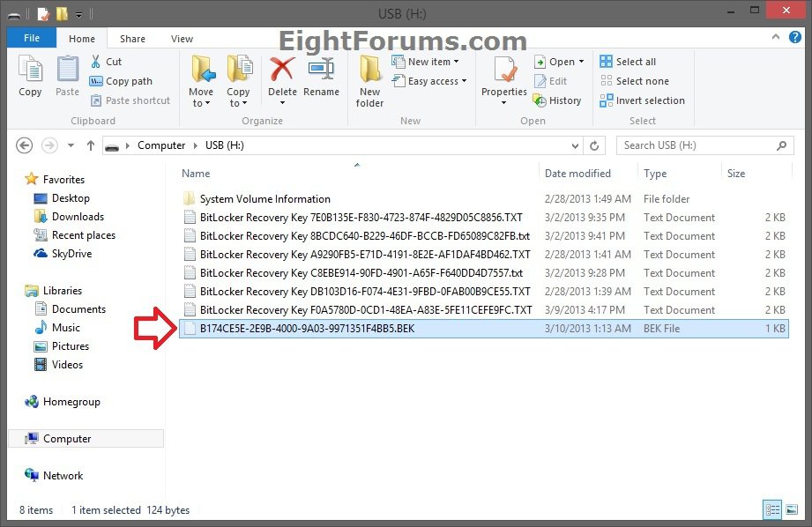Switch to the View ribbon tab
The width and height of the screenshot is (812, 527).
click(x=182, y=38)
